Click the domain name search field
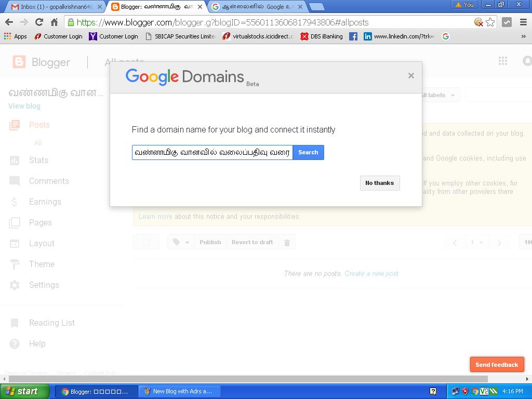Image resolution: width=532 pixels, height=399 pixels. 212,152
